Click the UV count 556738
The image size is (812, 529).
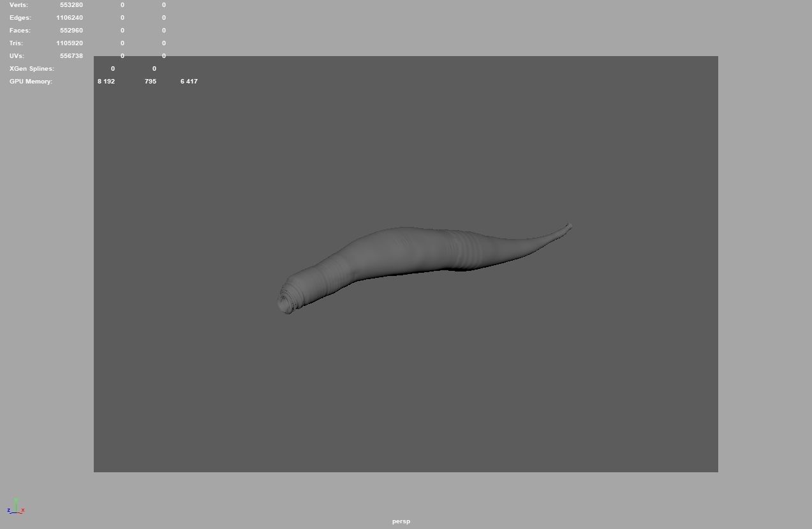pyautogui.click(x=71, y=56)
